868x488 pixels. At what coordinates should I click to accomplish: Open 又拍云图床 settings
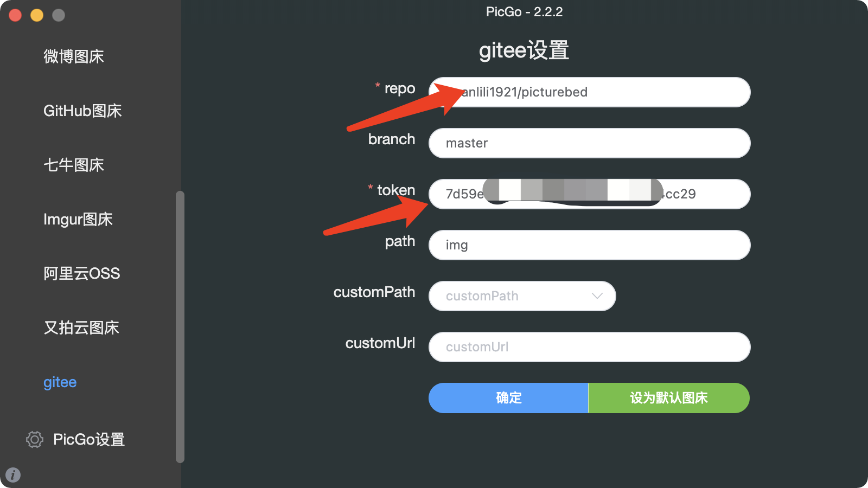pos(81,328)
